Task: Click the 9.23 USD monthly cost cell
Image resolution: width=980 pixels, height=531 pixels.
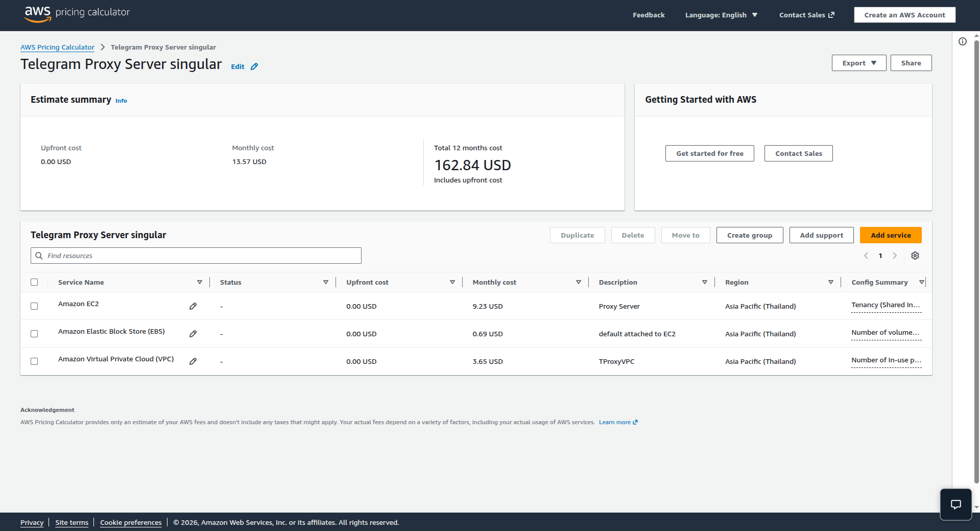Action: 487,306
